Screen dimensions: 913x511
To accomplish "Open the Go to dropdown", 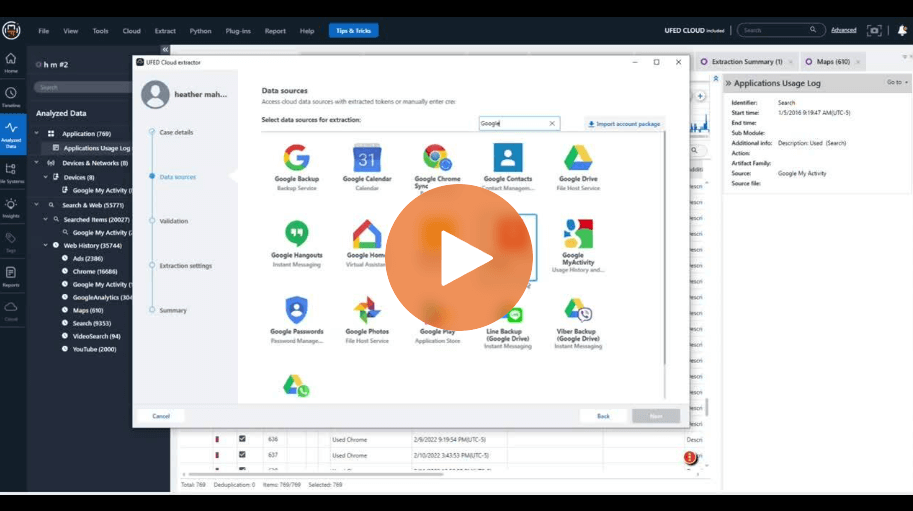I will [897, 83].
